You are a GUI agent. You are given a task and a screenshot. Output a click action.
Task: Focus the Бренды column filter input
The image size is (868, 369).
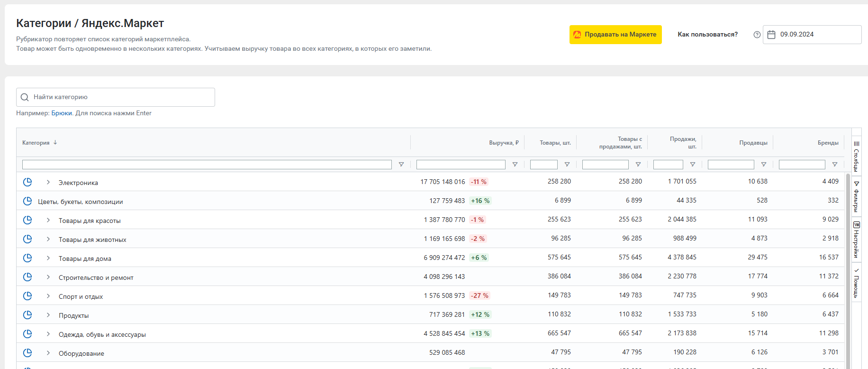[802, 165]
